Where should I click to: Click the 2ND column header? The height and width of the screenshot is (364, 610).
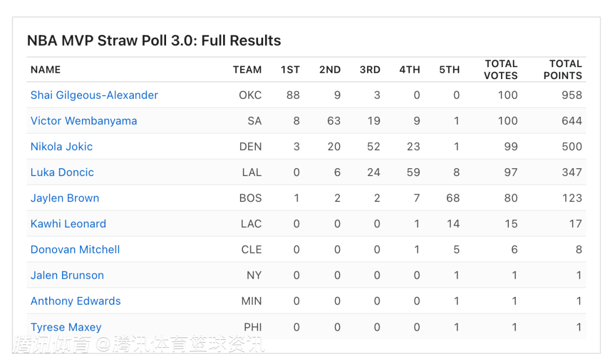click(330, 70)
